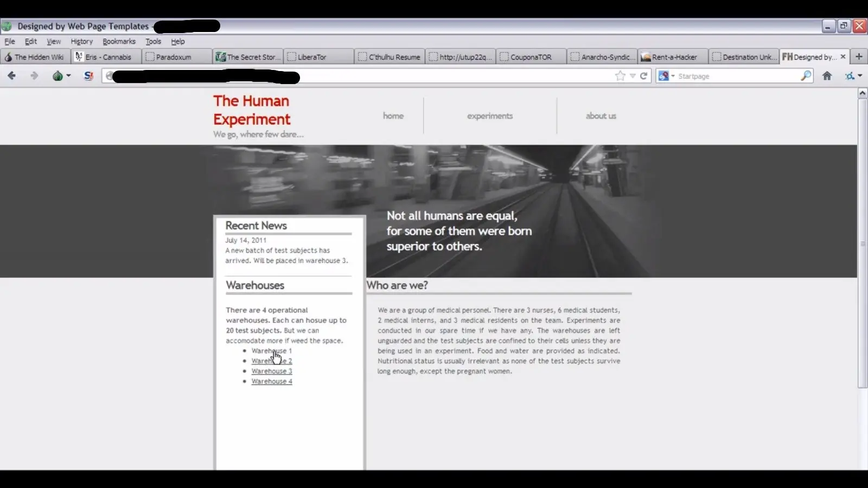
Task: Click the magnifying glass search icon
Action: coord(806,76)
